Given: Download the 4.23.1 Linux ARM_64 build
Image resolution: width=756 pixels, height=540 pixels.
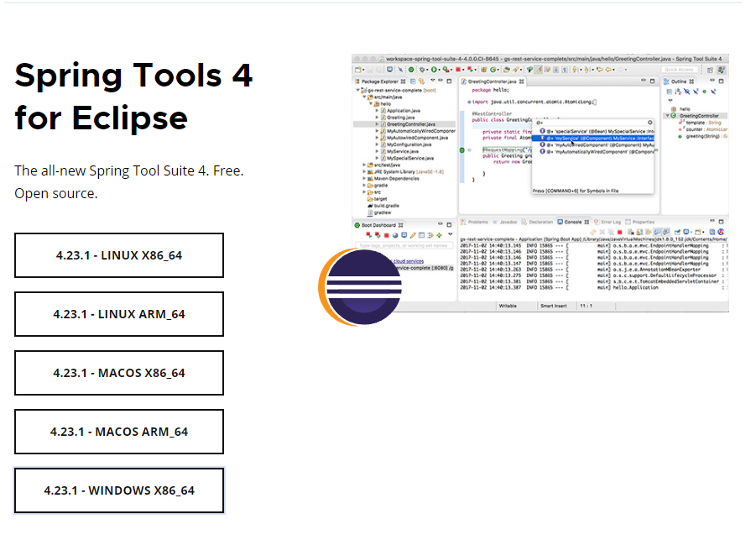Looking at the screenshot, I should [119, 314].
